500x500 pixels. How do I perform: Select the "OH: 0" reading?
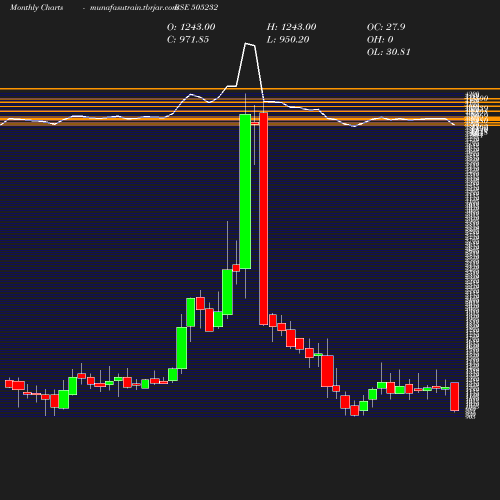click(380, 39)
